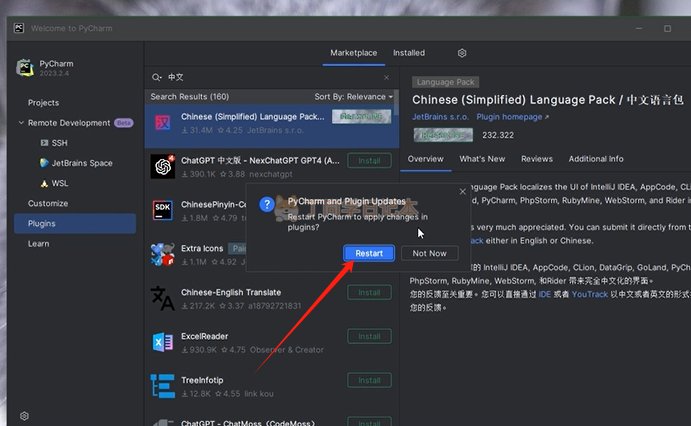Open the Reviews tab
Screen dimensions: 691x426
pos(537,159)
